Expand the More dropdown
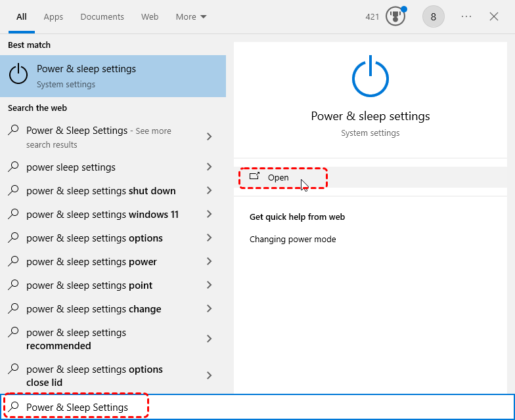The width and height of the screenshot is (515, 420). [190, 17]
